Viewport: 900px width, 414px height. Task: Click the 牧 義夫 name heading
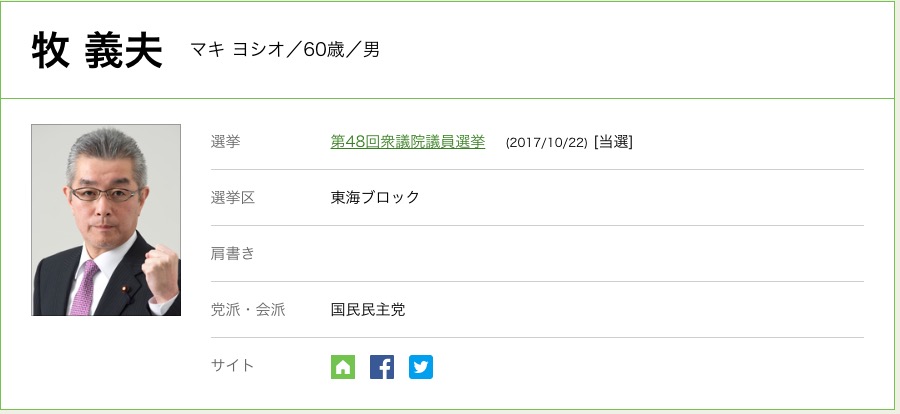(97, 51)
